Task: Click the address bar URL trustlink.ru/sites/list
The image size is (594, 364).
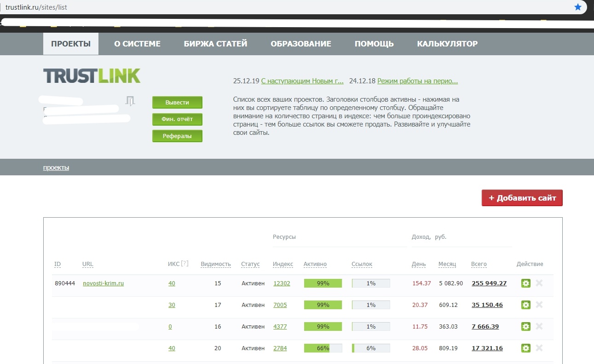Action: click(x=36, y=7)
